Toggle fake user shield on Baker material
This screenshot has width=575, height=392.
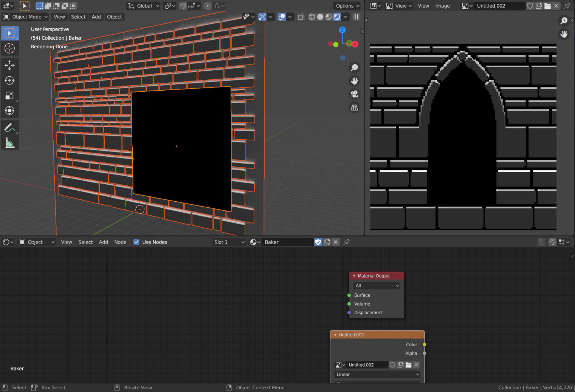pos(318,242)
